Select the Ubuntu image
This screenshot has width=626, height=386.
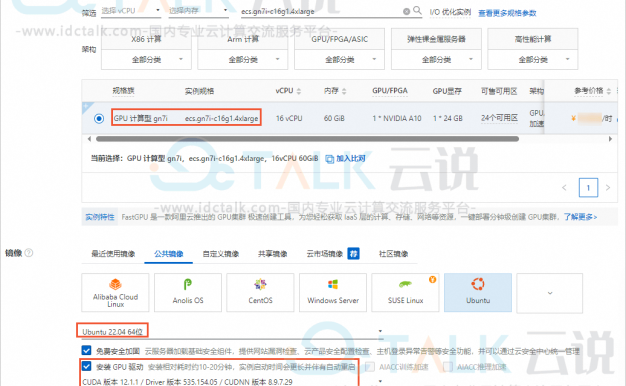point(478,293)
